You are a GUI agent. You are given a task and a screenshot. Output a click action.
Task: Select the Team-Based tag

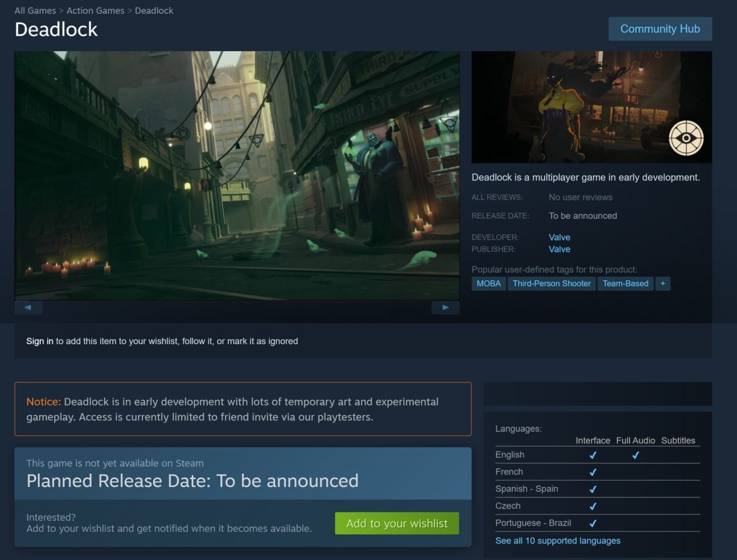pyautogui.click(x=625, y=283)
